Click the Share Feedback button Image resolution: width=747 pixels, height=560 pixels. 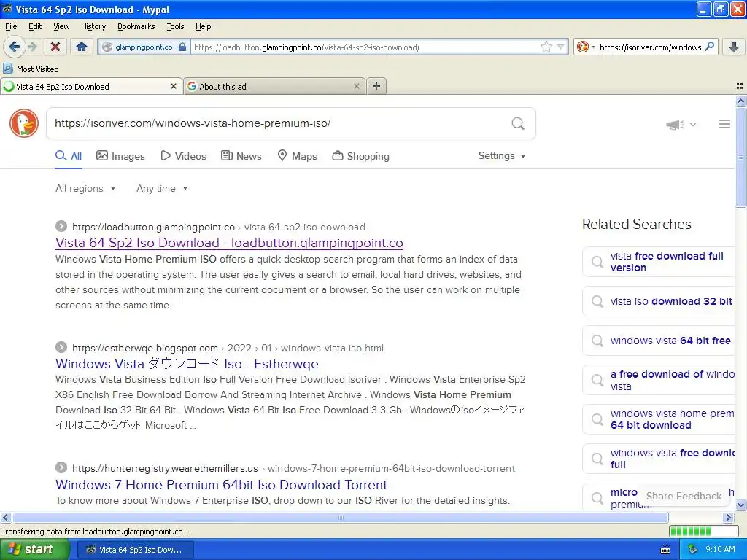point(684,496)
